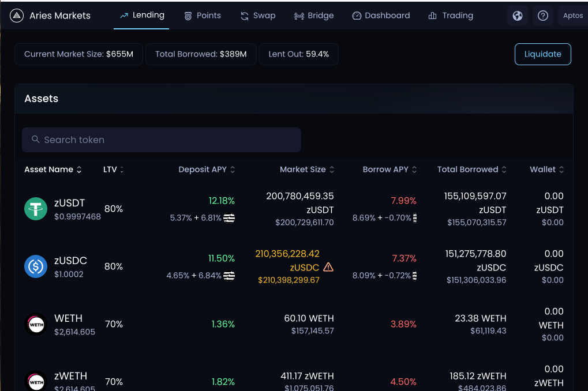Click the magnifier icon in search field
Image resolution: width=588 pixels, height=391 pixels.
(36, 140)
